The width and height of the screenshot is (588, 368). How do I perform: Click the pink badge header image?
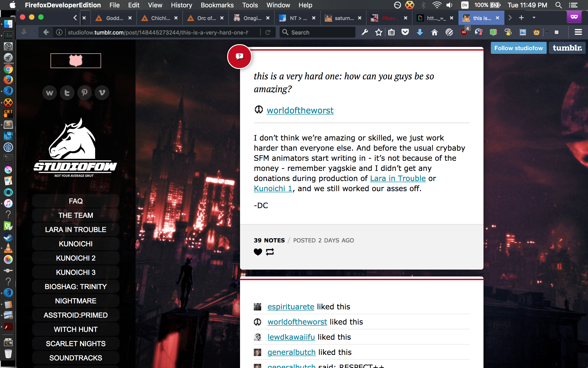[x=76, y=60]
